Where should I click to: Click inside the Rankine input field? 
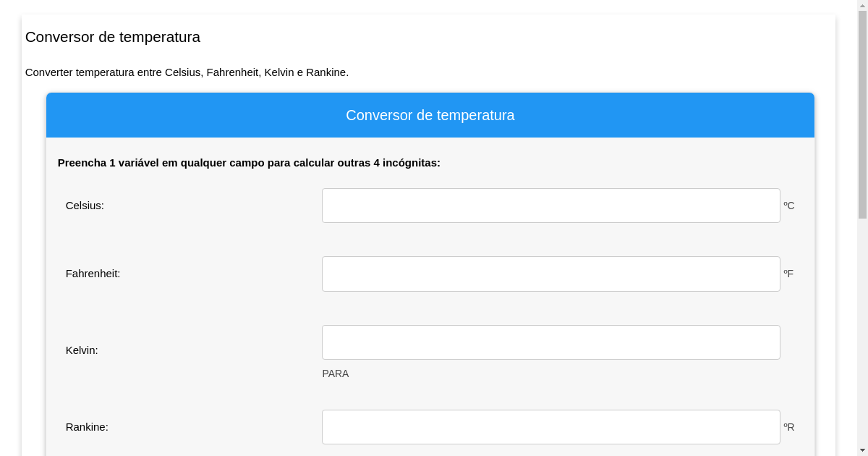point(551,426)
